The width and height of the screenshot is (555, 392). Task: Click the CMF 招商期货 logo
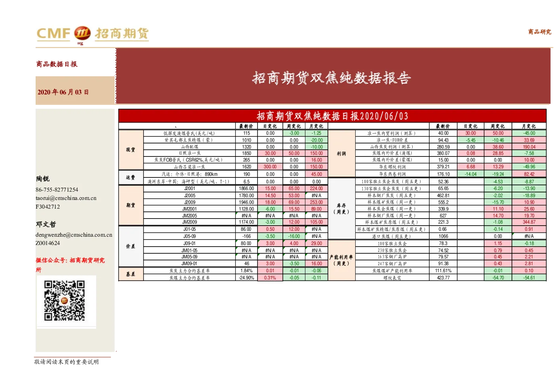point(93,34)
